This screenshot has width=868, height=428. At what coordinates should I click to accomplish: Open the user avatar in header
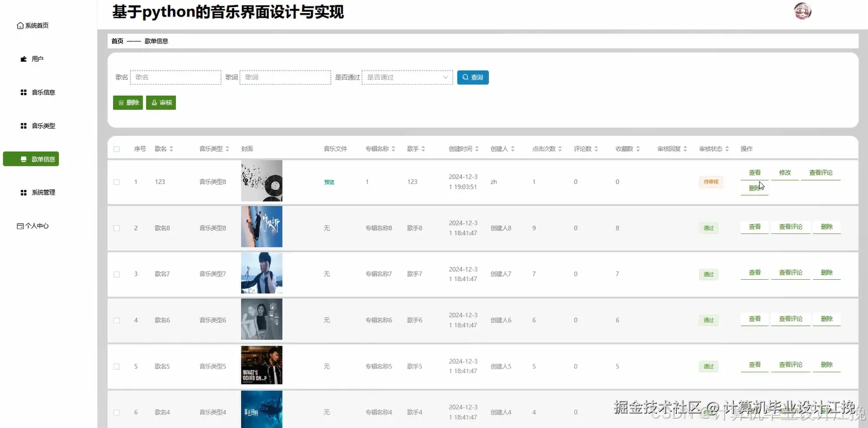[803, 11]
